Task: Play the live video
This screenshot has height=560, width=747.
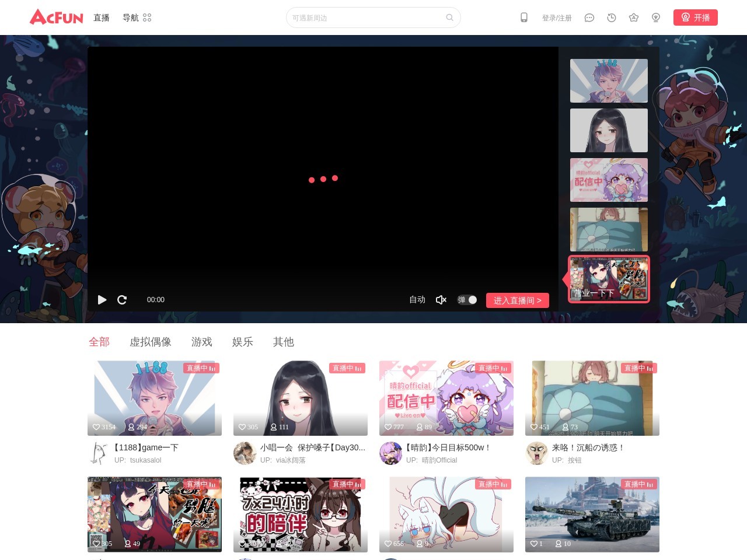Action: coord(102,300)
